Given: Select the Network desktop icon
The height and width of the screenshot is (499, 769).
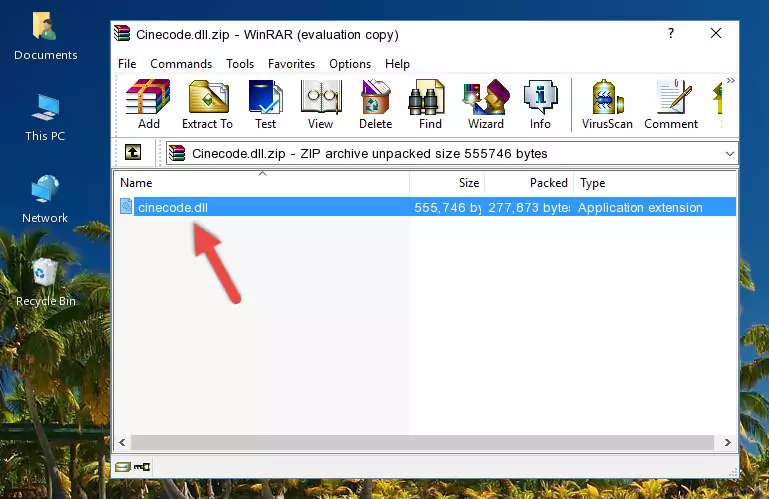Looking at the screenshot, I should 45,199.
